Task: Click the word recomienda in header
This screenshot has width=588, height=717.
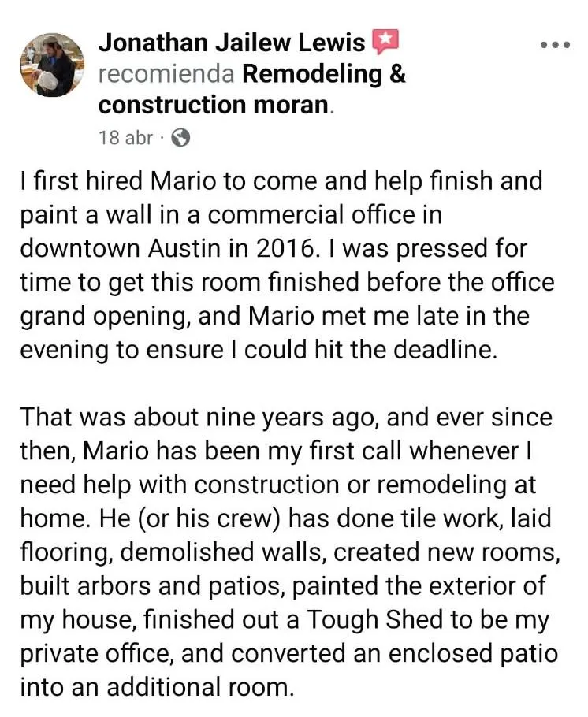Action: pos(166,73)
